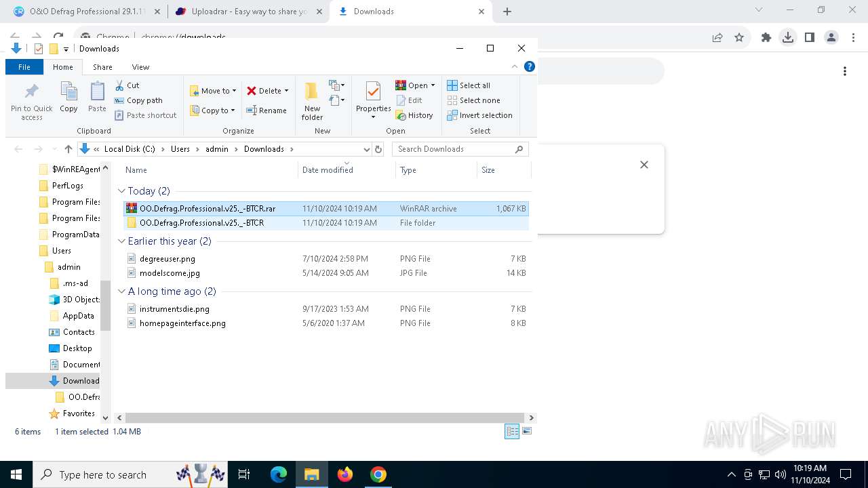Screen dimensions: 868x488
Task: Open the Copy to dropdown
Action: (212, 110)
